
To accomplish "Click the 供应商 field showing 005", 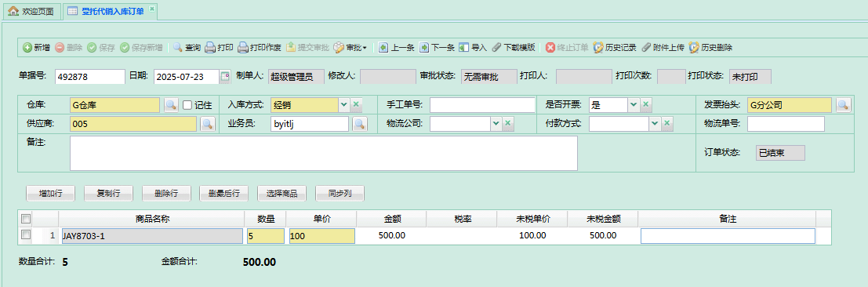I will pyautogui.click(x=133, y=124).
